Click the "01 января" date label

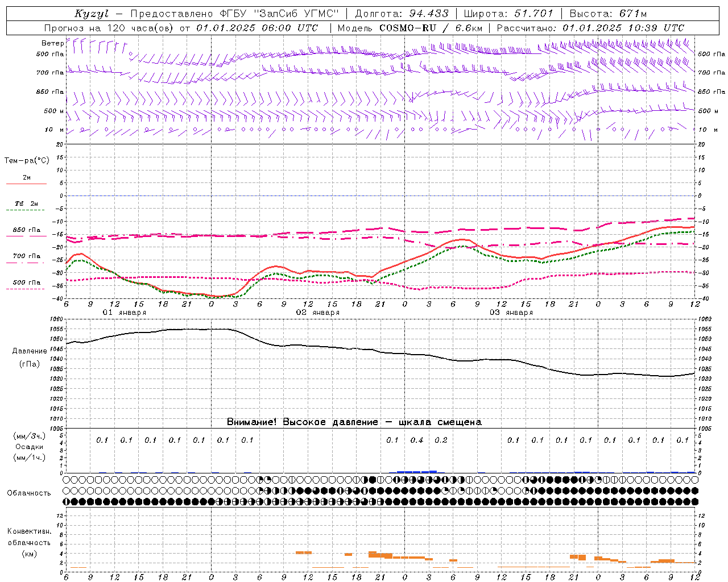tap(125, 313)
